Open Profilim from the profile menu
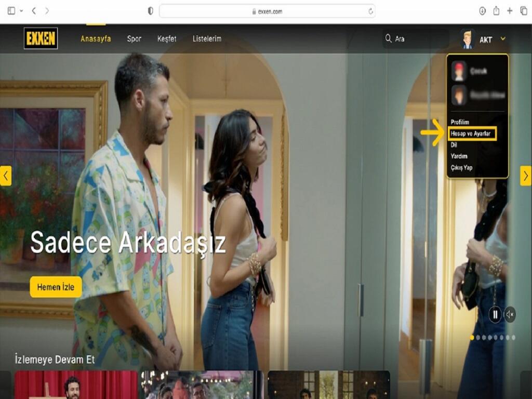Image resolution: width=532 pixels, height=399 pixels. pyautogui.click(x=460, y=122)
